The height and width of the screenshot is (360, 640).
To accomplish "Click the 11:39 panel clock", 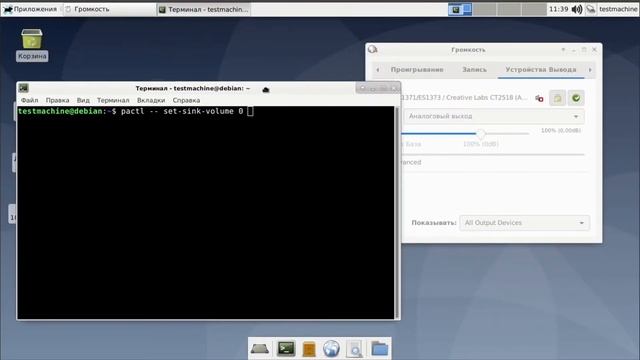I will click(x=558, y=9).
